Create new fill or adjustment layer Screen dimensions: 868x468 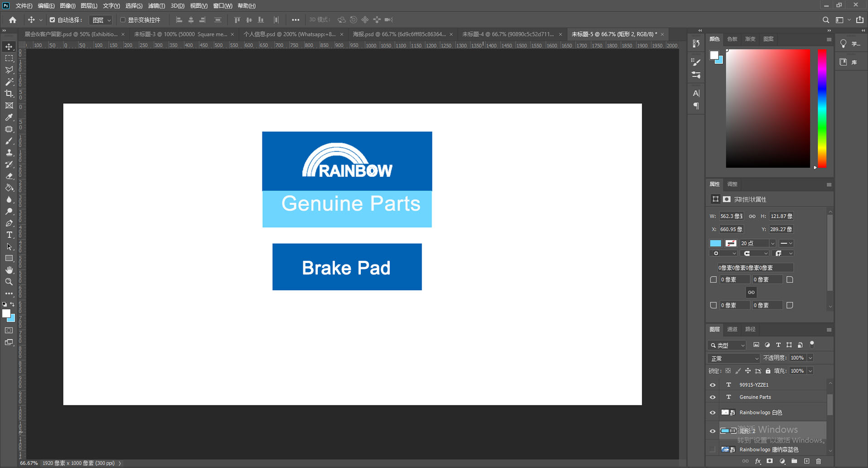(x=782, y=461)
